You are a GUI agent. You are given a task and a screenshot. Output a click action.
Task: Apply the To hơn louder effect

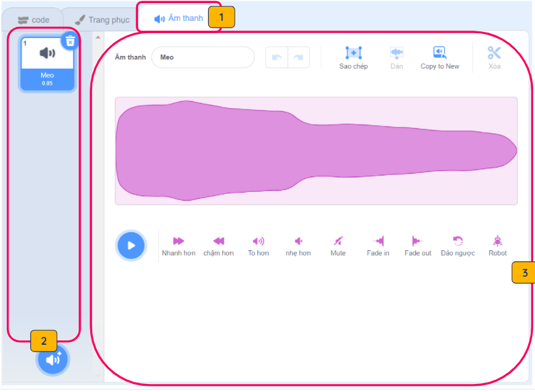[259, 246]
